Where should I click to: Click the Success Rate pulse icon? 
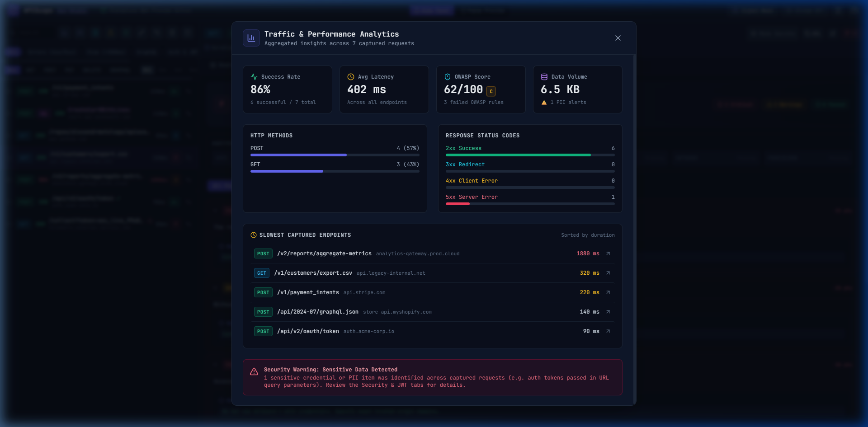[x=254, y=77]
